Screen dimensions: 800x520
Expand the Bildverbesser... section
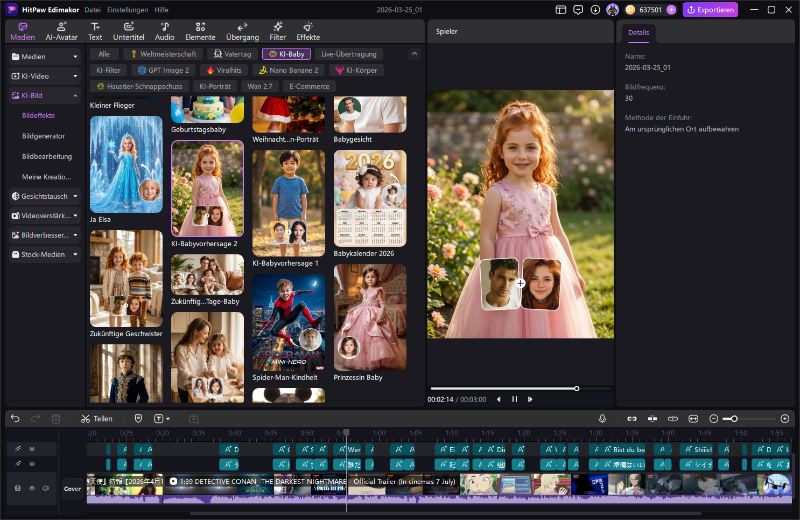click(x=76, y=235)
